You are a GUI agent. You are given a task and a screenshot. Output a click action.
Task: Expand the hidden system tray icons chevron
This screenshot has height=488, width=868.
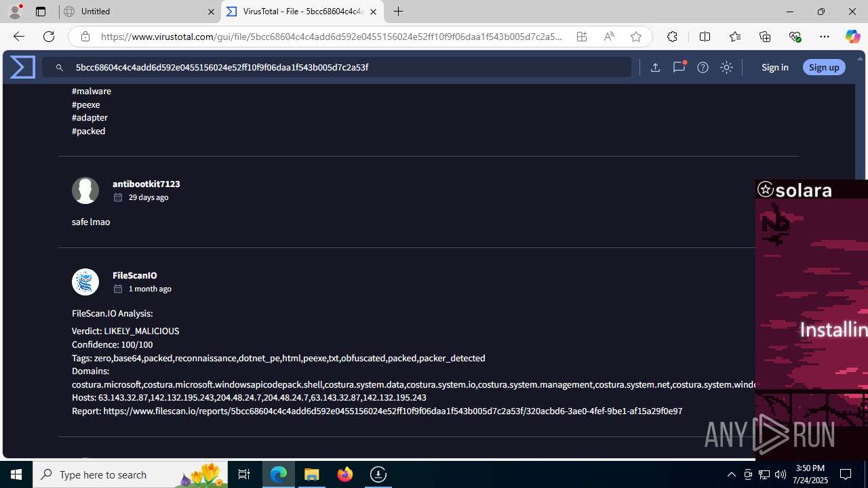click(731, 474)
